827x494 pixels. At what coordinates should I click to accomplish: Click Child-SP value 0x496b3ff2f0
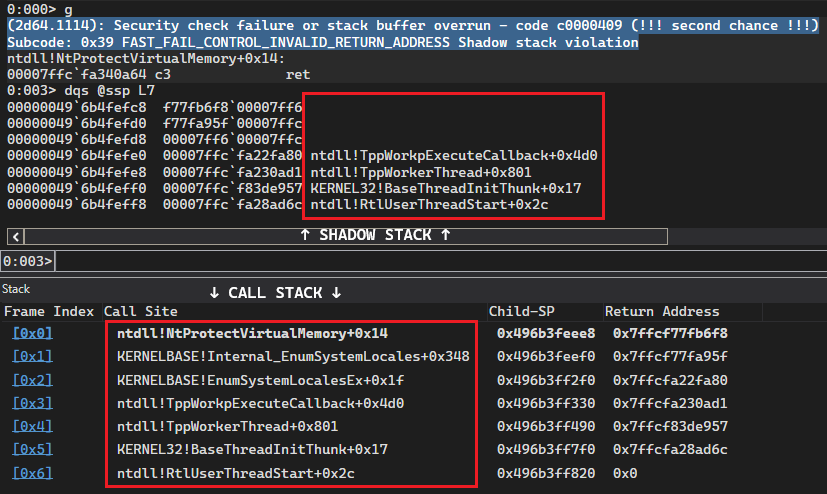(x=546, y=380)
